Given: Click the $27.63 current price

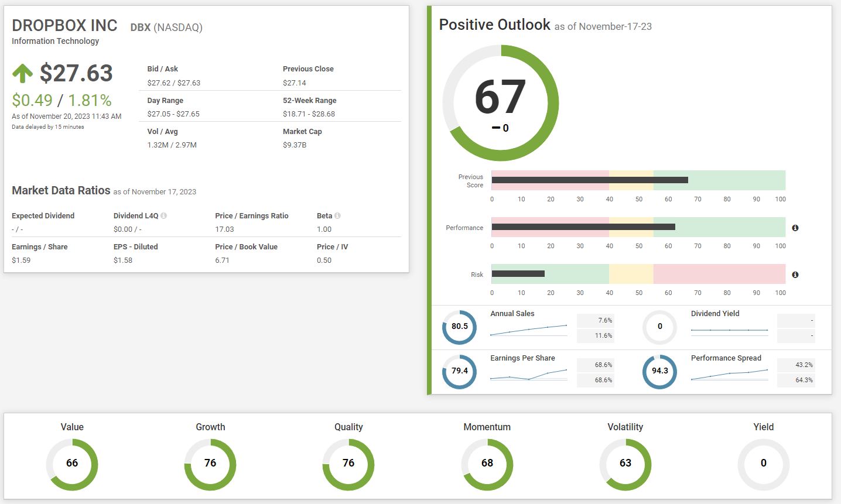Looking at the screenshot, I should (76, 73).
